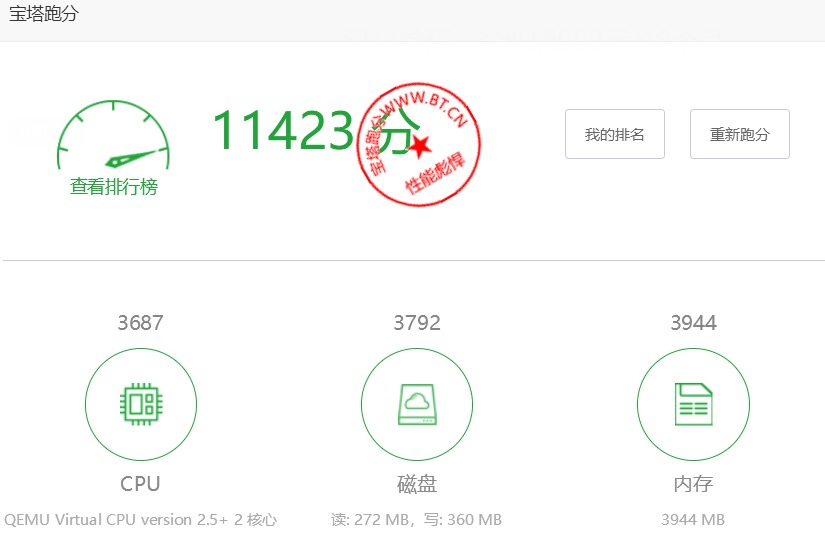The height and width of the screenshot is (552, 825).
Task: Click the QEMU Virtual CPU version description
Action: (x=140, y=520)
